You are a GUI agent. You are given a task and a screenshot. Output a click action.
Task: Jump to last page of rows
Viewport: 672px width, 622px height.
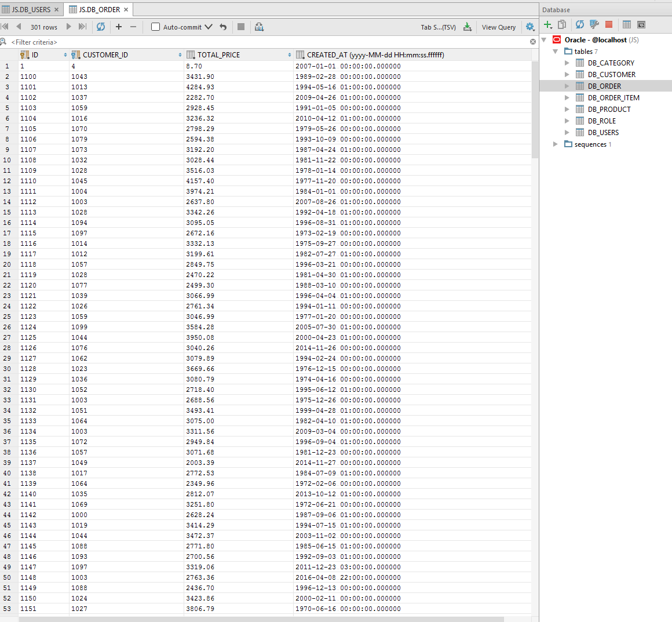point(82,27)
